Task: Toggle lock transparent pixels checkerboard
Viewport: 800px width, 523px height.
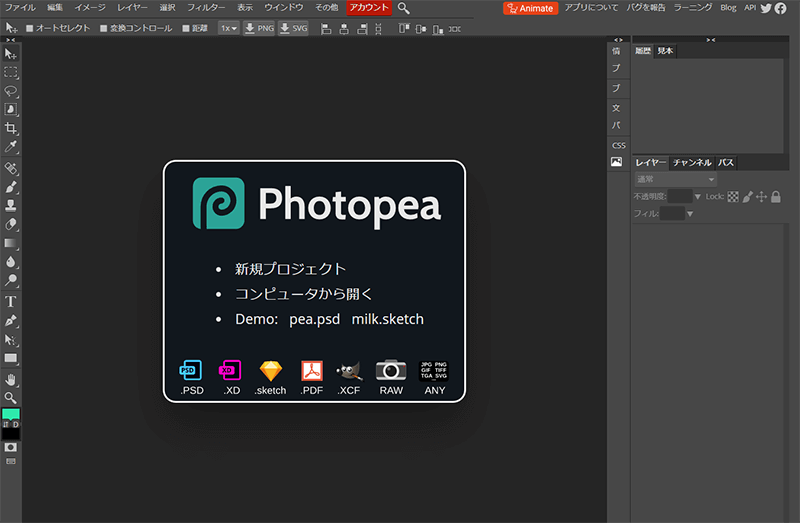Action: [733, 197]
